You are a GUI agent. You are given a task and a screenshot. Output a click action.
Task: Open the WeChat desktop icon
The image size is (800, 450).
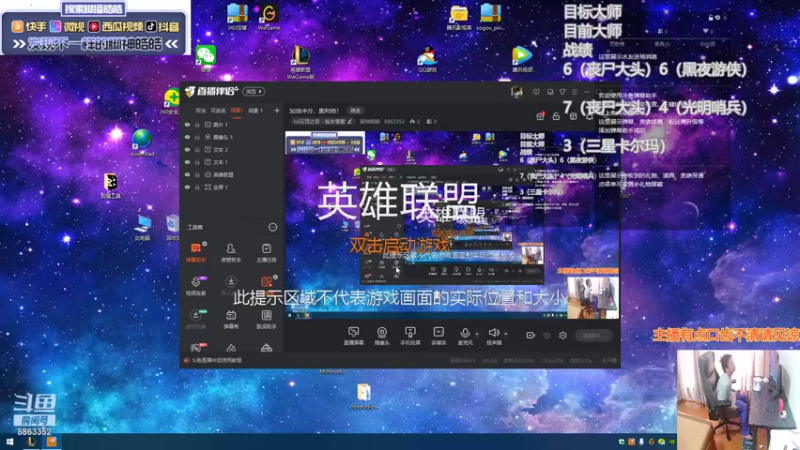tap(206, 58)
